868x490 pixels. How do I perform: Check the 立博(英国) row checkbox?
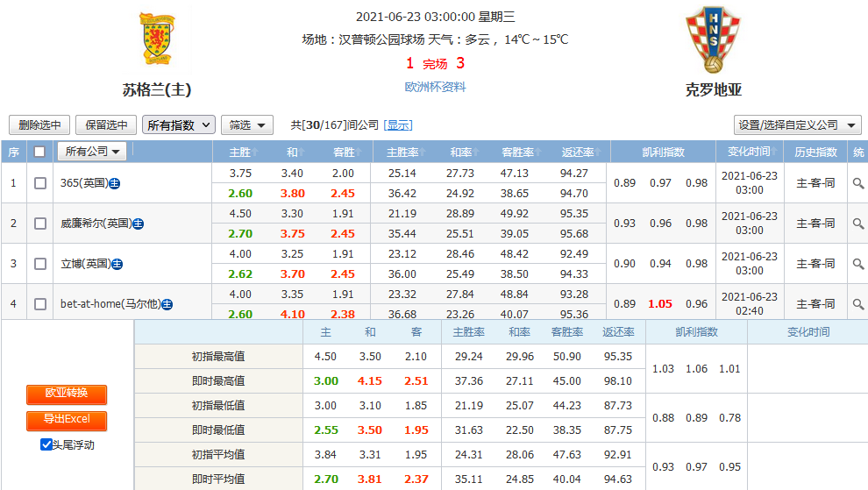click(39, 264)
